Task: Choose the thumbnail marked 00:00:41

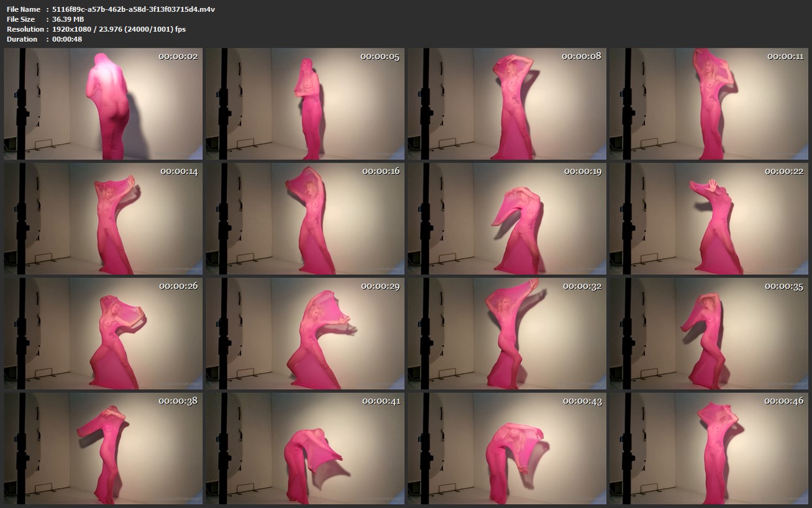Action: coord(305,448)
